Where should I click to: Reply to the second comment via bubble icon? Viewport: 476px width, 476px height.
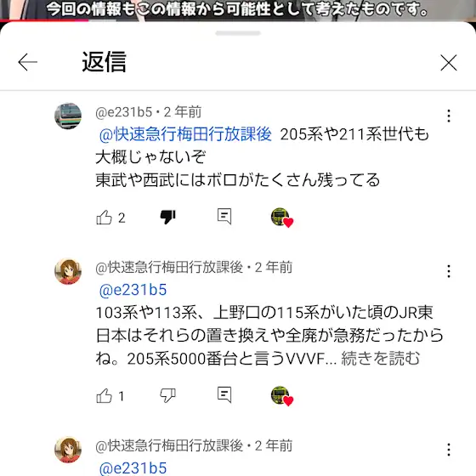pyautogui.click(x=224, y=395)
